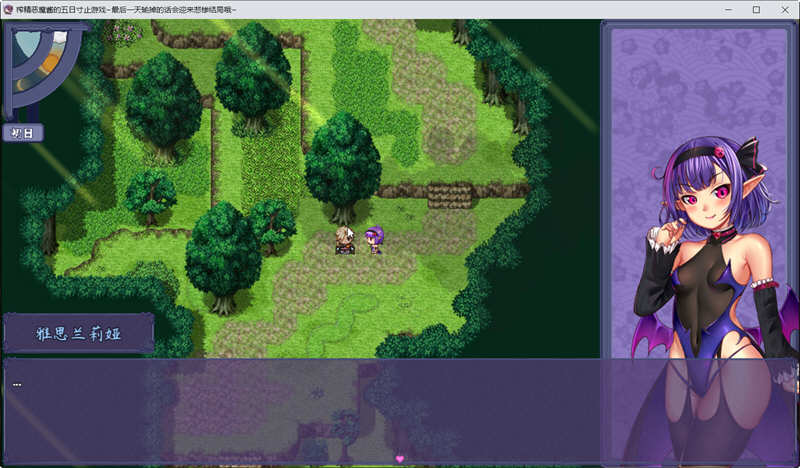Image resolution: width=800 pixels, height=468 pixels.
Task: Click the game's app icon in title bar
Action: (x=9, y=9)
